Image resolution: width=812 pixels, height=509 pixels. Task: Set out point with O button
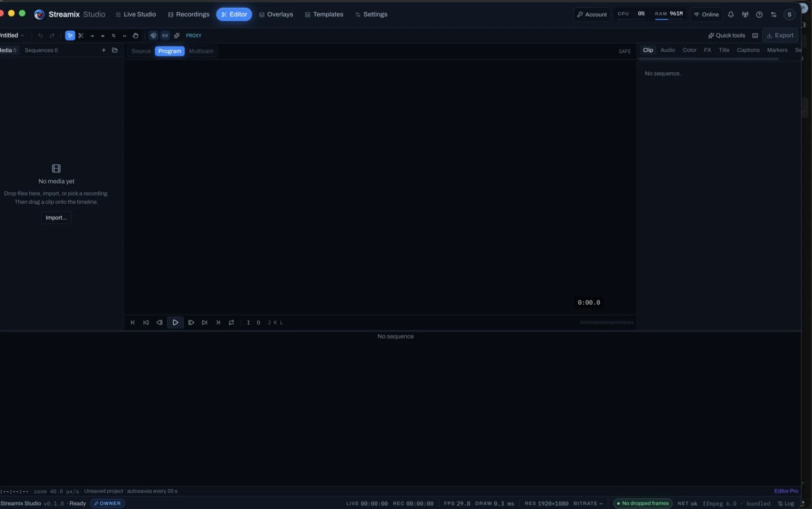[x=258, y=323]
